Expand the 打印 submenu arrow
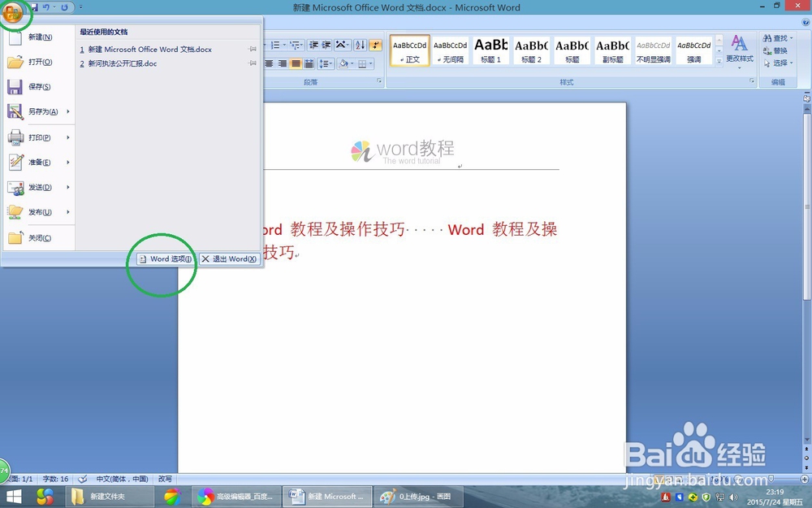812x508 pixels. click(68, 137)
